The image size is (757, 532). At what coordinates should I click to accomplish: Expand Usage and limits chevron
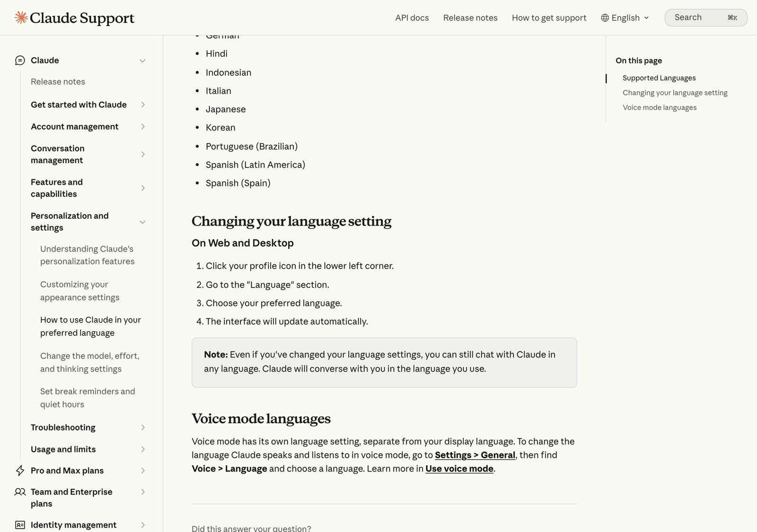click(142, 449)
